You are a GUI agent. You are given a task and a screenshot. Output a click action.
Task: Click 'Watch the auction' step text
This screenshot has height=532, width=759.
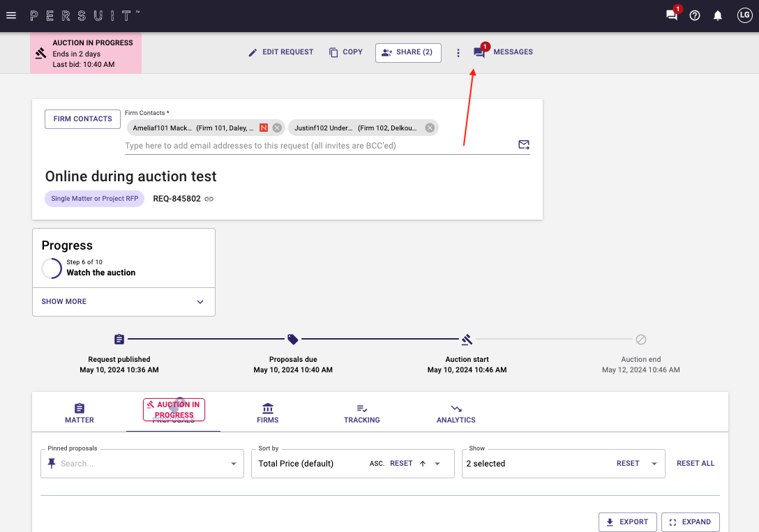coord(100,273)
